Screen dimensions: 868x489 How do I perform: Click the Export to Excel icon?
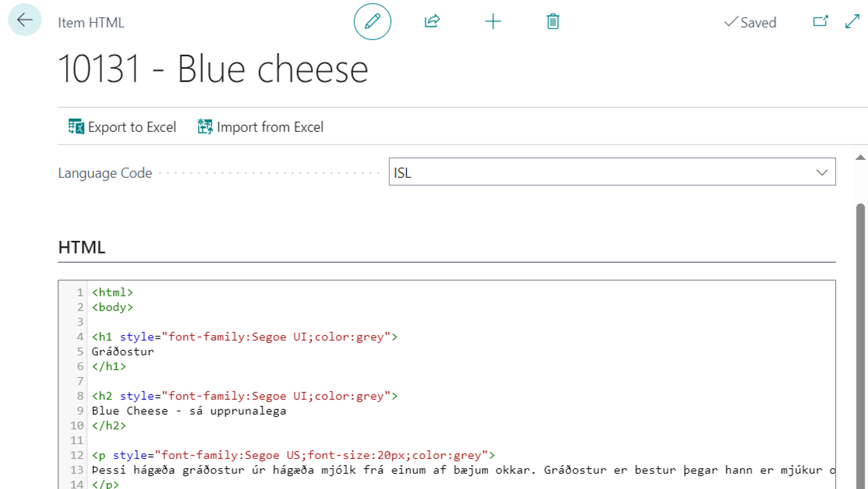pos(76,126)
